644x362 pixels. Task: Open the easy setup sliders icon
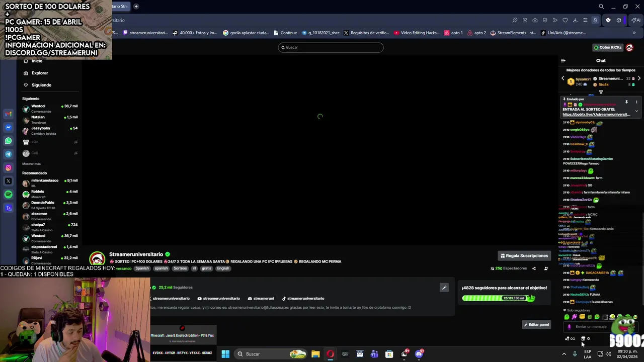click(585, 20)
